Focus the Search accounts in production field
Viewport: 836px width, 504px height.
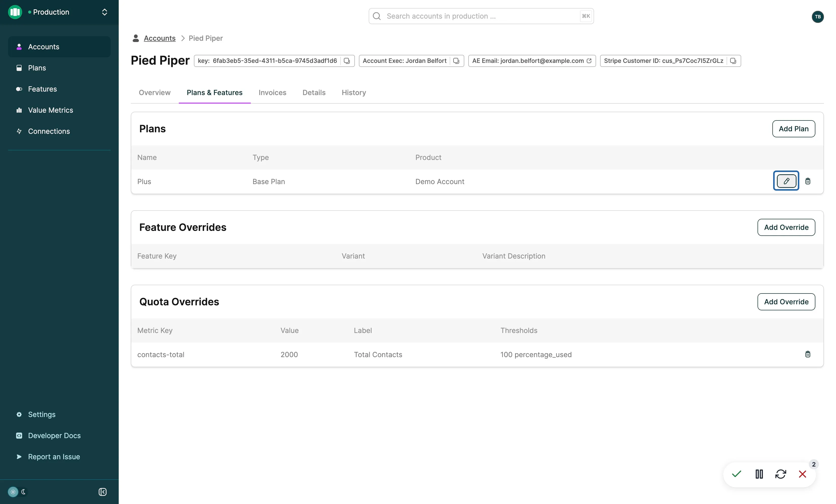(481, 16)
